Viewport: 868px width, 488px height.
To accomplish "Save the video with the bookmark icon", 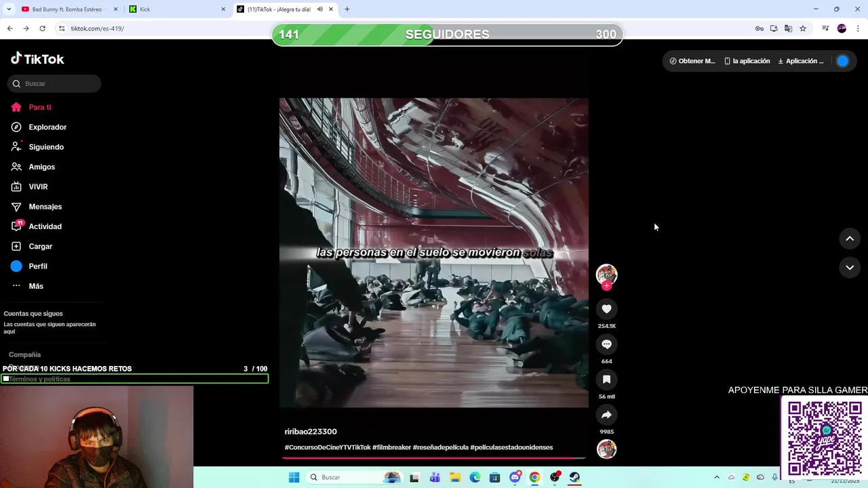I will [x=606, y=380].
